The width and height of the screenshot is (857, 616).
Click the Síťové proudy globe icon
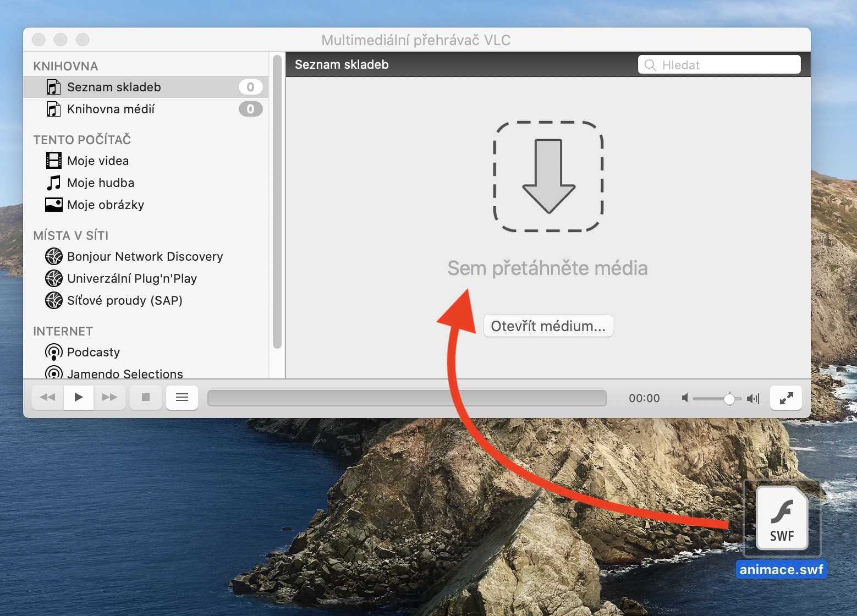tap(54, 300)
